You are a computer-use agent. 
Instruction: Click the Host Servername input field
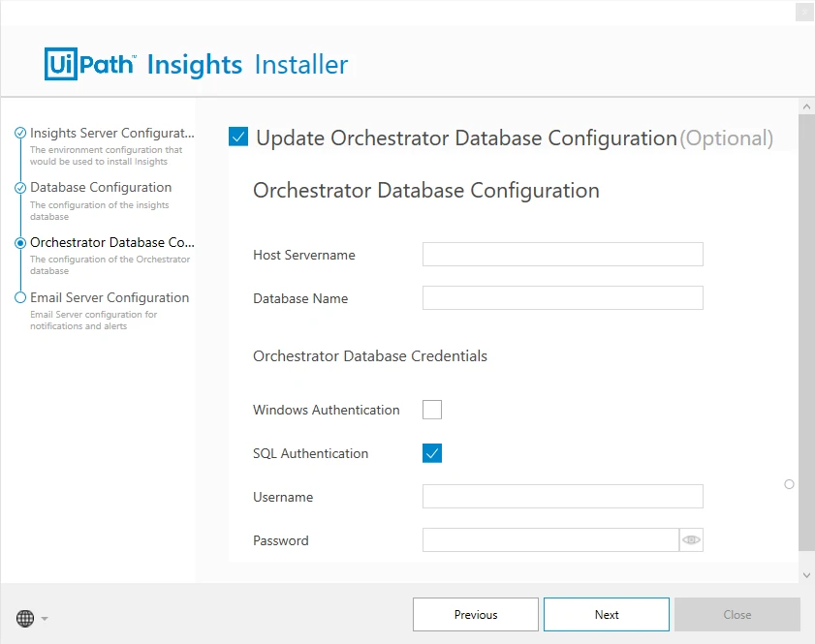click(x=562, y=255)
